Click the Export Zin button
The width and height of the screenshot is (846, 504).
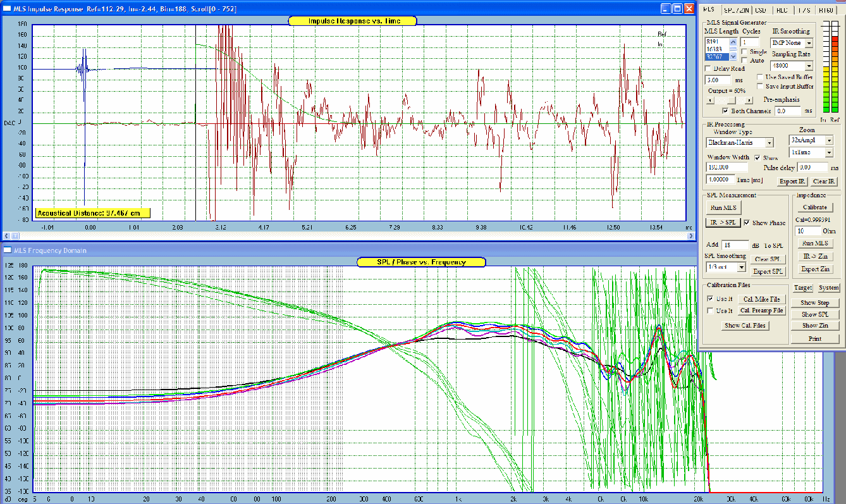pyautogui.click(x=814, y=269)
